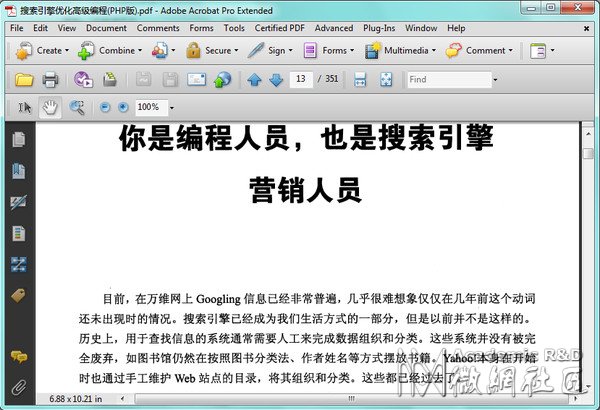
Task: Click the vertical scrollbar up arrow
Action: pyautogui.click(x=588, y=134)
